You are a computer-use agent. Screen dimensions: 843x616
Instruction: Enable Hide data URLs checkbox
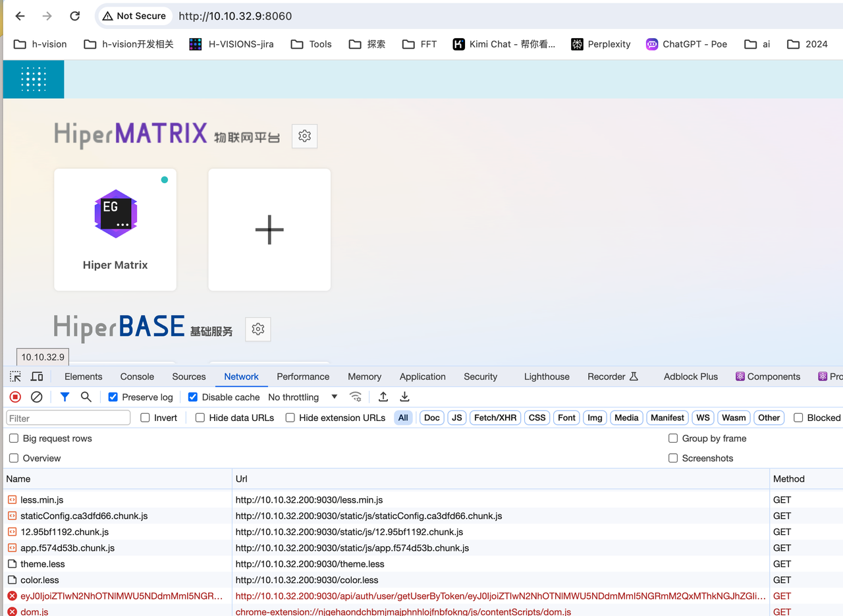[200, 418]
